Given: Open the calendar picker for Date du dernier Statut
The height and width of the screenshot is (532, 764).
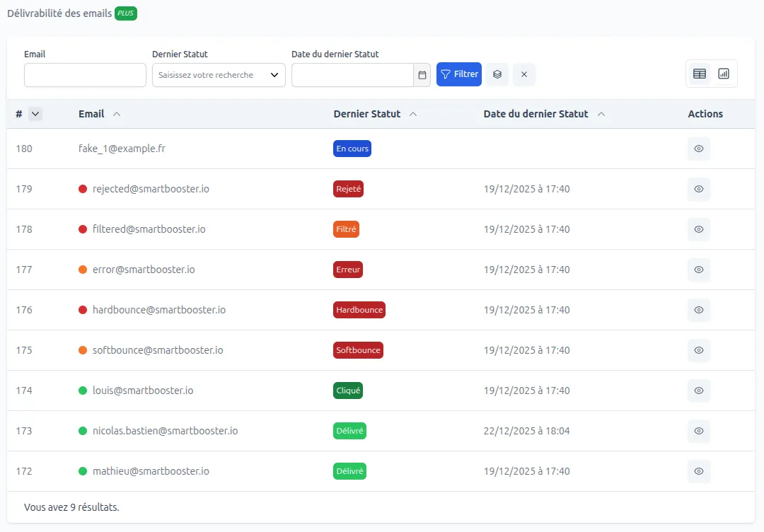Looking at the screenshot, I should tap(422, 74).
